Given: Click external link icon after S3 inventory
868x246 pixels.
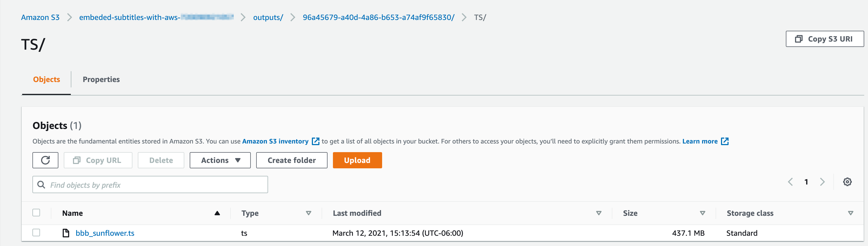Looking at the screenshot, I should point(315,141).
